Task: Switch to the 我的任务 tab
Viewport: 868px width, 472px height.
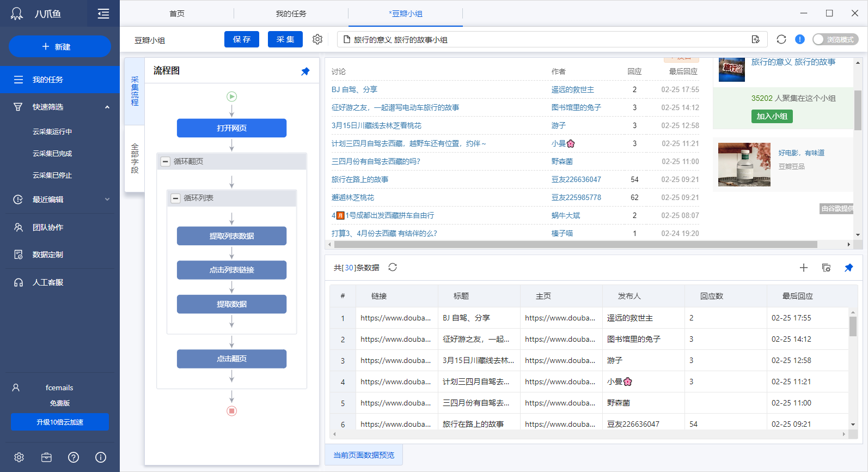Action: (x=291, y=14)
